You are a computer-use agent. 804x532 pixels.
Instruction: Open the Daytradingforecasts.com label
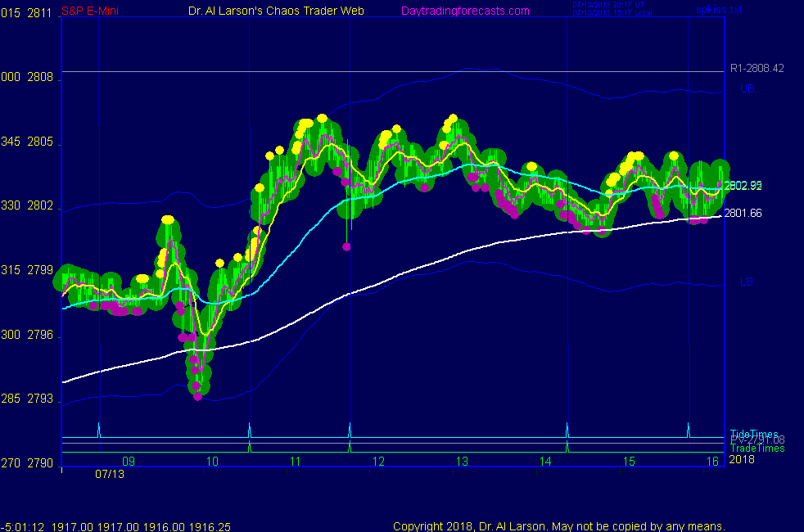click(x=465, y=11)
